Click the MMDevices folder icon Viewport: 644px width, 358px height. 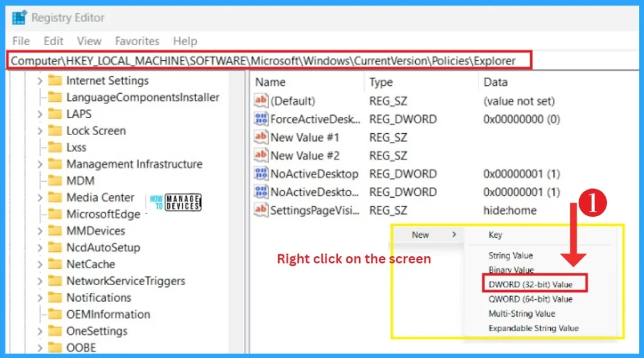[55, 231]
